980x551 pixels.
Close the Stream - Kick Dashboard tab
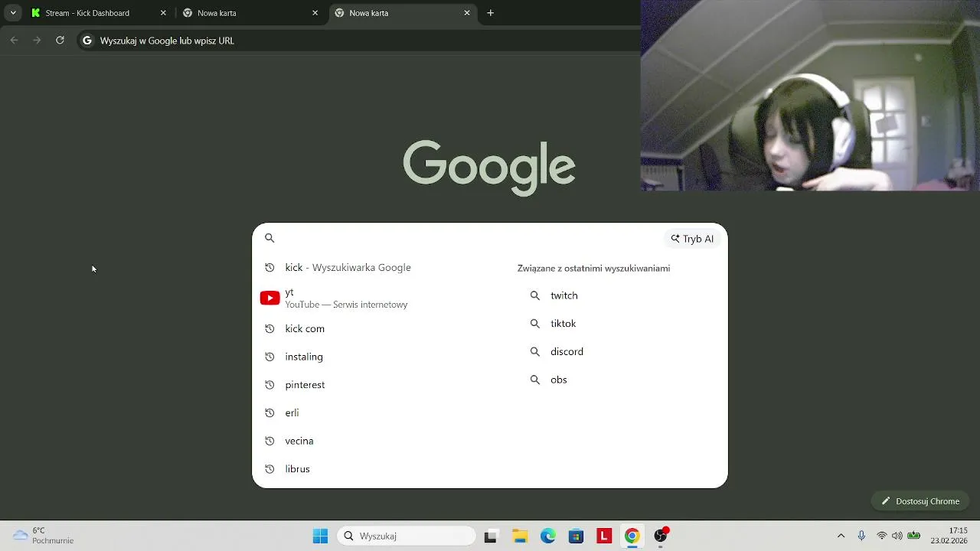[x=163, y=13]
